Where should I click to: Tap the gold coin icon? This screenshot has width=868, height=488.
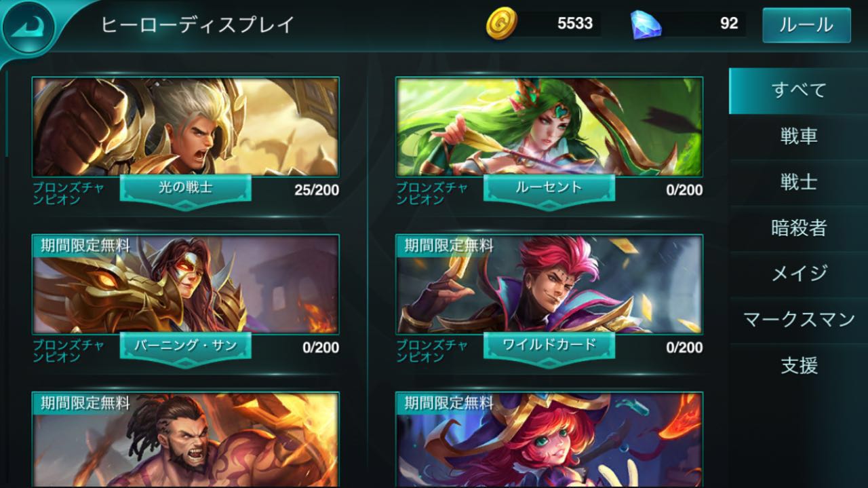(501, 24)
